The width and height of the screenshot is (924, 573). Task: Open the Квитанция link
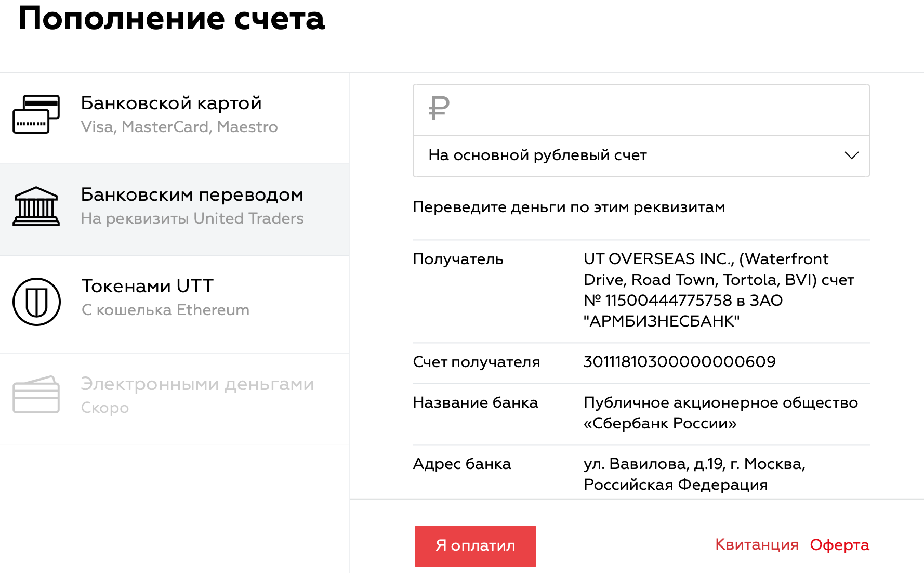click(x=757, y=544)
